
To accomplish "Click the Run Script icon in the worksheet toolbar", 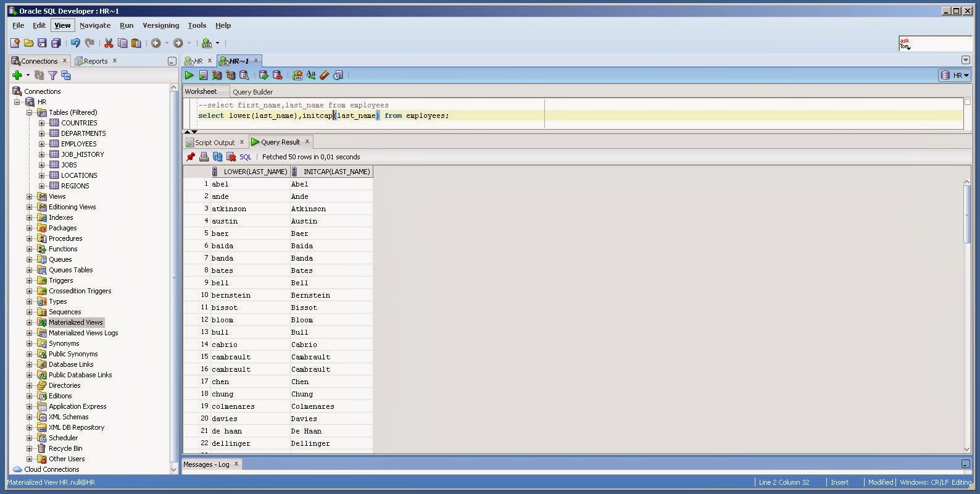I will [203, 75].
